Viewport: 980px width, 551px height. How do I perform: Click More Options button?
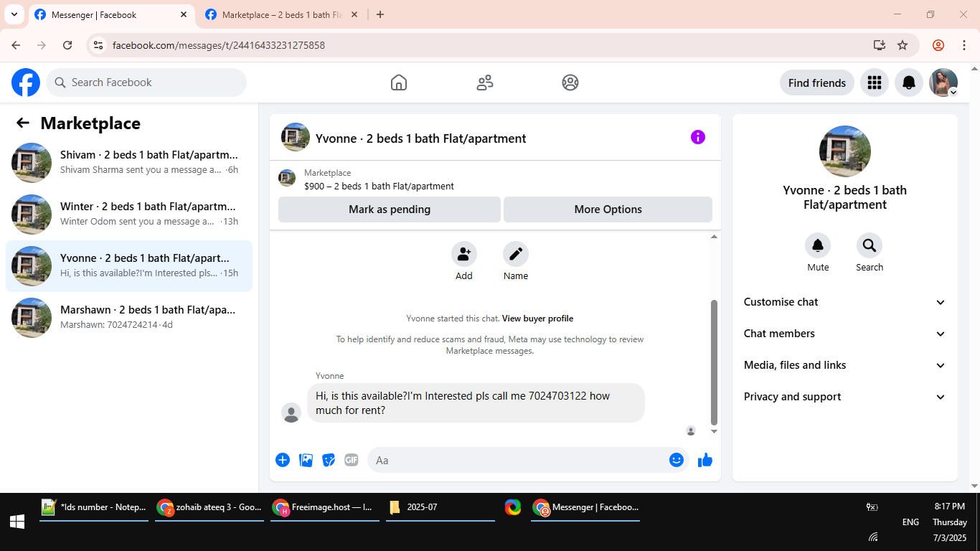(x=608, y=209)
